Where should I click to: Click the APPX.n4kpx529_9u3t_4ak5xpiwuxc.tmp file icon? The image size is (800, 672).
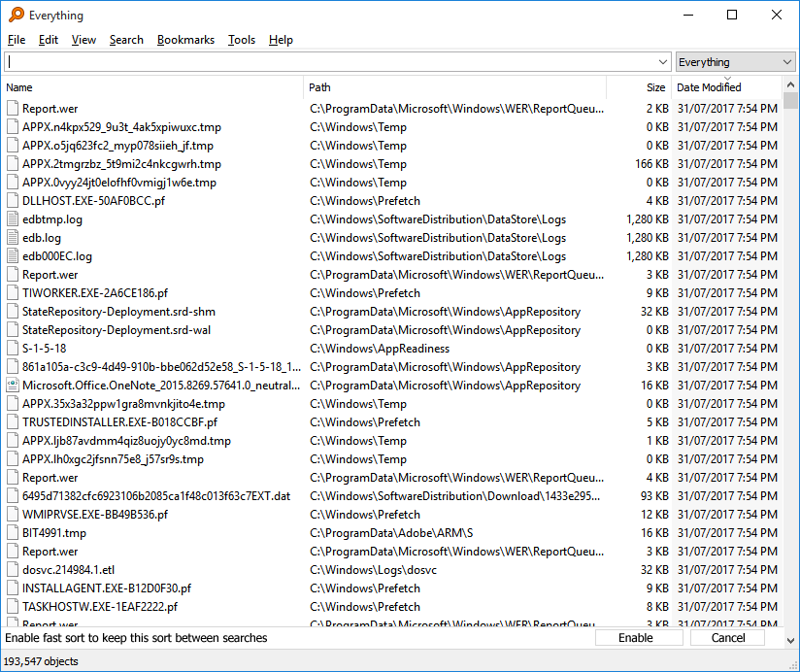[13, 127]
